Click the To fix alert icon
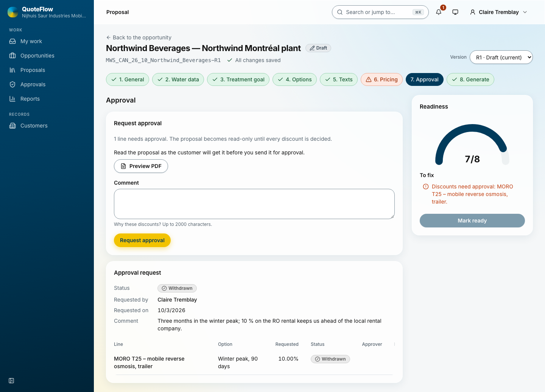The image size is (545, 392). 426,187
